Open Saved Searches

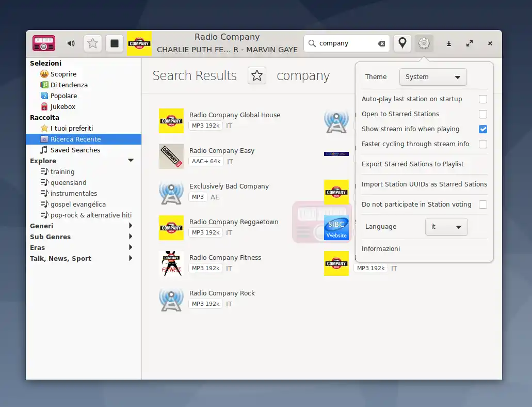click(70, 150)
